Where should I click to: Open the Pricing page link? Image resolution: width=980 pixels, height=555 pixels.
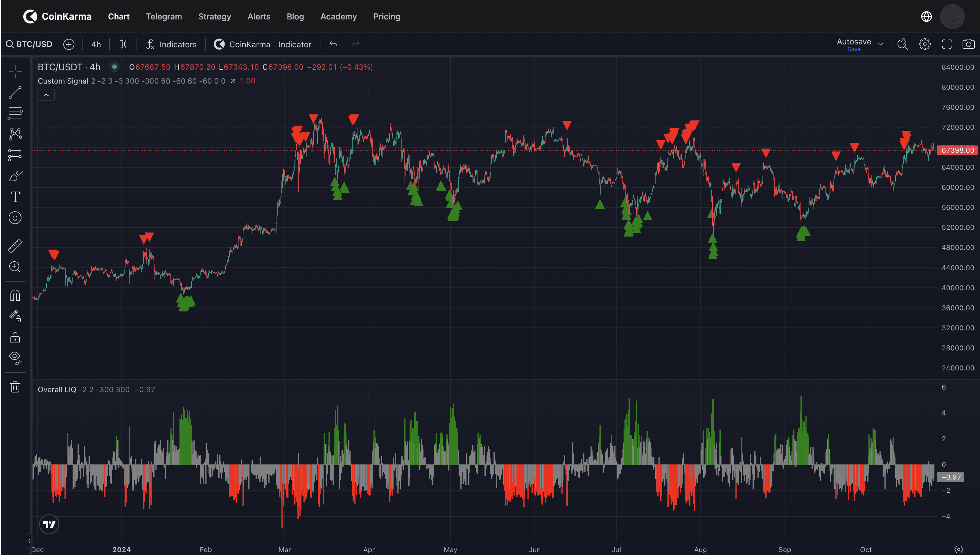386,16
